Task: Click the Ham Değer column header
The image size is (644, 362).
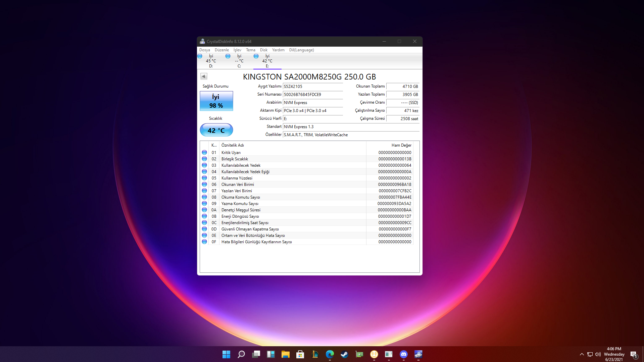Action: click(x=390, y=145)
